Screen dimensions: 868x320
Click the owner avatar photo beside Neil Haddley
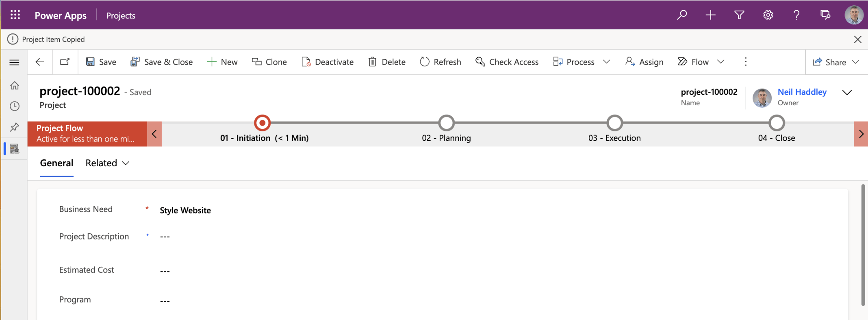762,98
